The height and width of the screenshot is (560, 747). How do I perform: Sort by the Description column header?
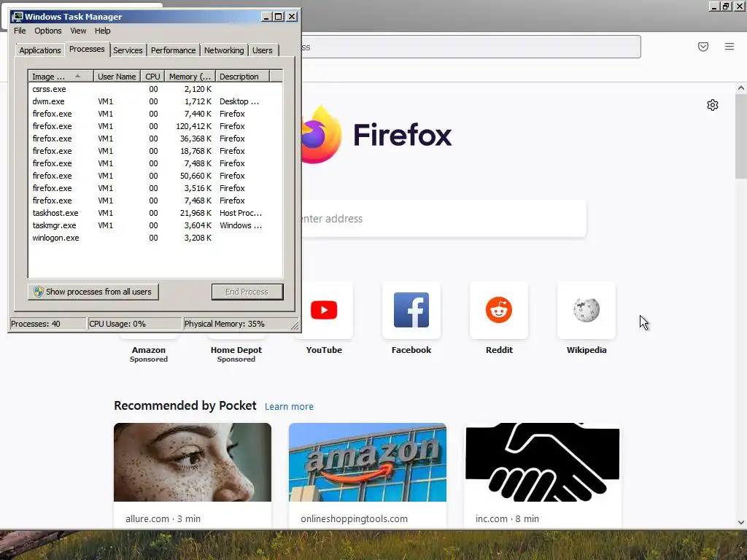[x=242, y=76]
